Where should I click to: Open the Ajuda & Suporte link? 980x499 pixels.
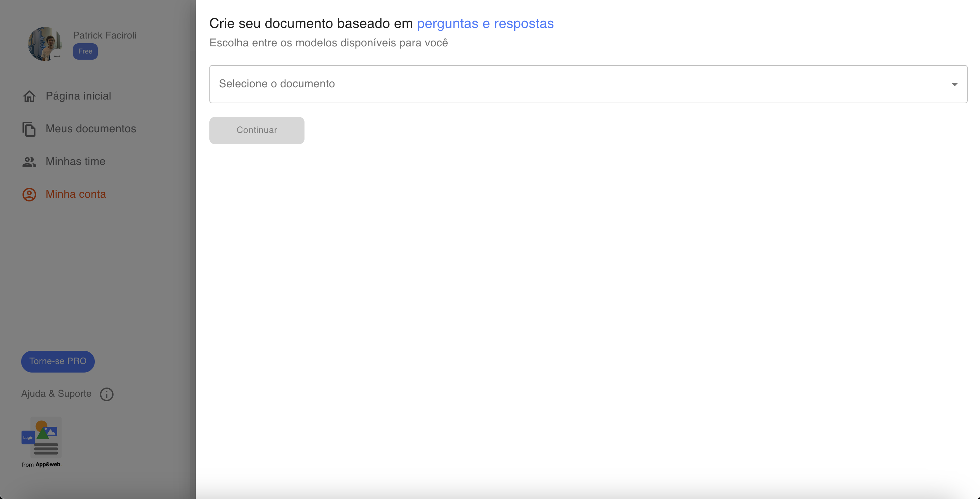[56, 394]
